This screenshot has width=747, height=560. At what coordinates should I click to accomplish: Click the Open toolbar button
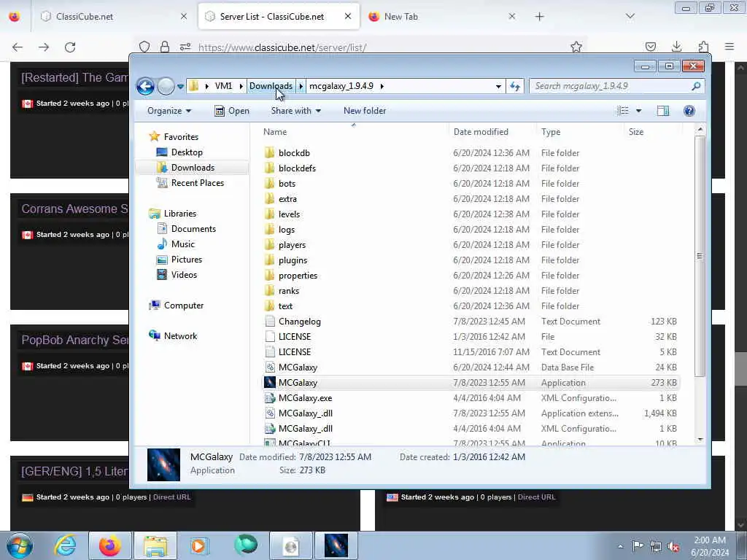pyautogui.click(x=232, y=111)
